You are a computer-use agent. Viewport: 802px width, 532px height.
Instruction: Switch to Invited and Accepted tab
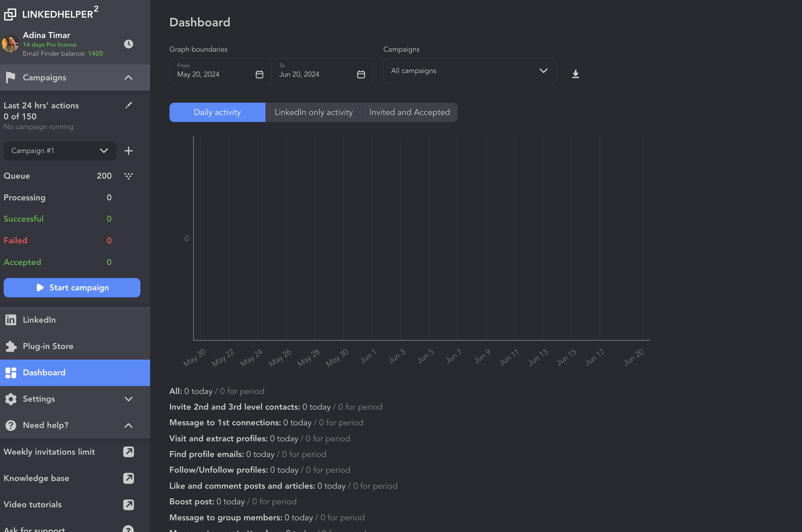410,112
